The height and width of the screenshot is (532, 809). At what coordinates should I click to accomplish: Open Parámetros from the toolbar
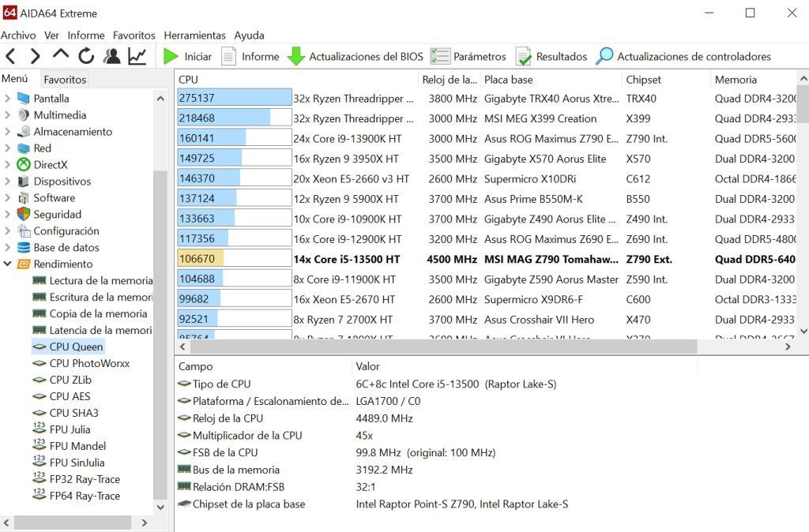(468, 56)
